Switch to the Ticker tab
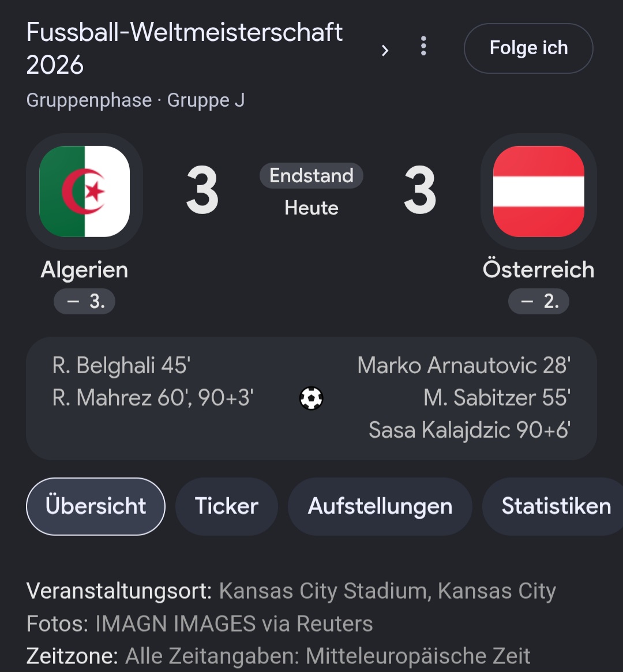The height and width of the screenshot is (672, 623). (227, 506)
